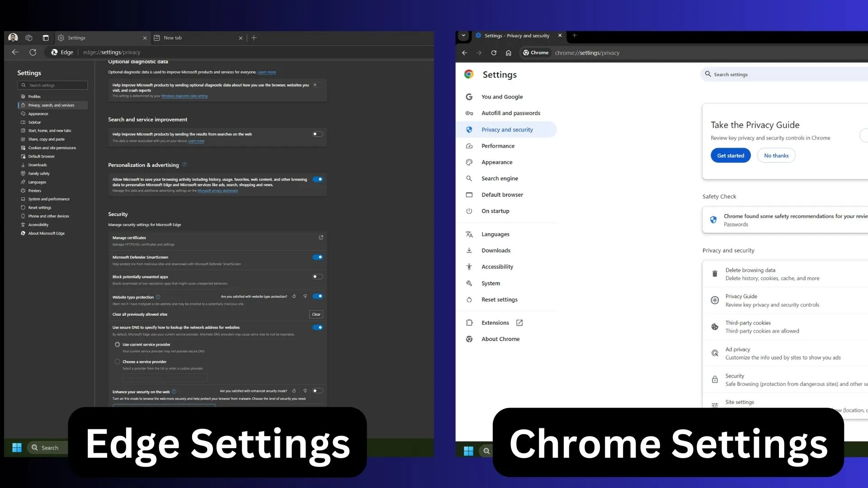Click the Downloads icon in Chrome sidebar
This screenshot has width=868, height=488.
click(x=469, y=250)
